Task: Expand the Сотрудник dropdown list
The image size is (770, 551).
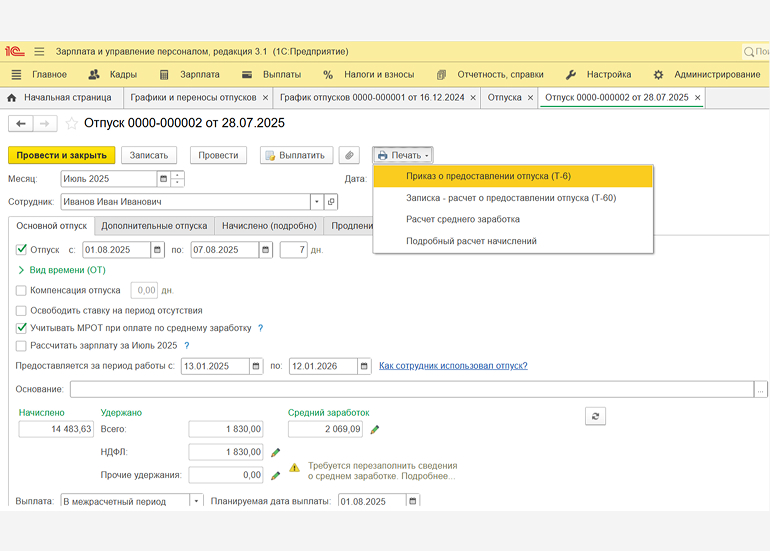Action: pyautogui.click(x=317, y=202)
